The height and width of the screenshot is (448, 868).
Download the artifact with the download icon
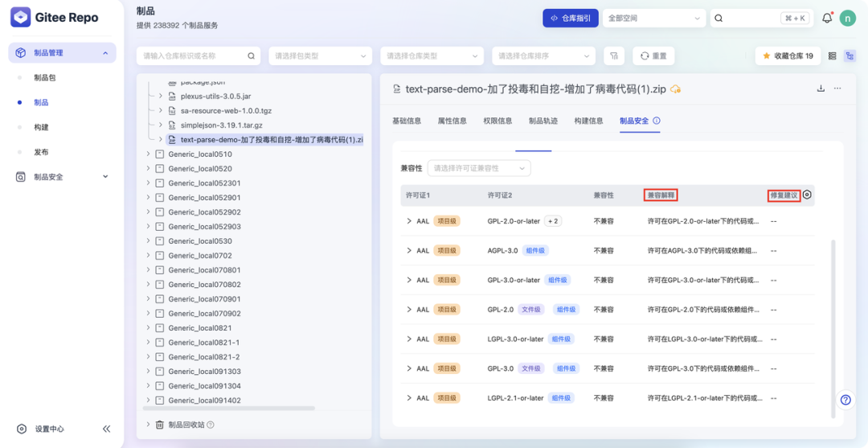[x=821, y=88]
